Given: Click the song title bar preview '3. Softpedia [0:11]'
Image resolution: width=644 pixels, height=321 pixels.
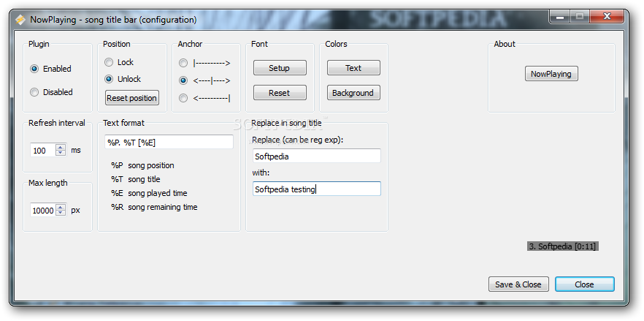Looking at the screenshot, I should tap(563, 246).
